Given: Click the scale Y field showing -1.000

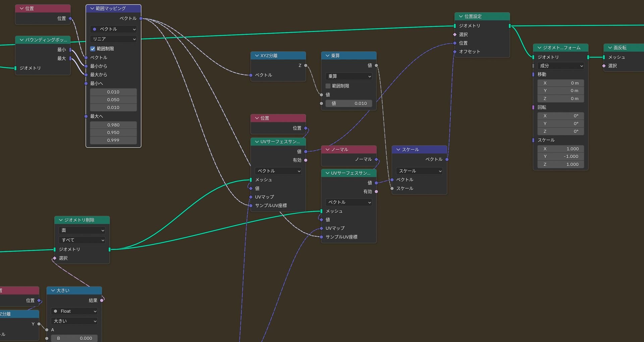Looking at the screenshot, I should pos(560,156).
